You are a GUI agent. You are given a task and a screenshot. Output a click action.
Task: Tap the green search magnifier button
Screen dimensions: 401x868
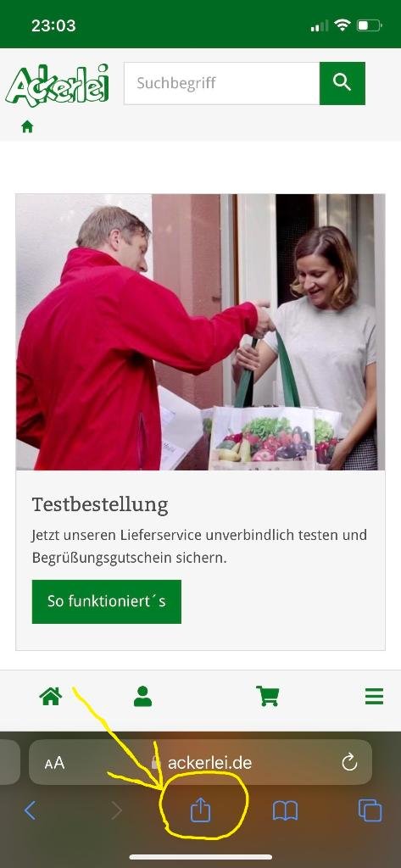343,83
